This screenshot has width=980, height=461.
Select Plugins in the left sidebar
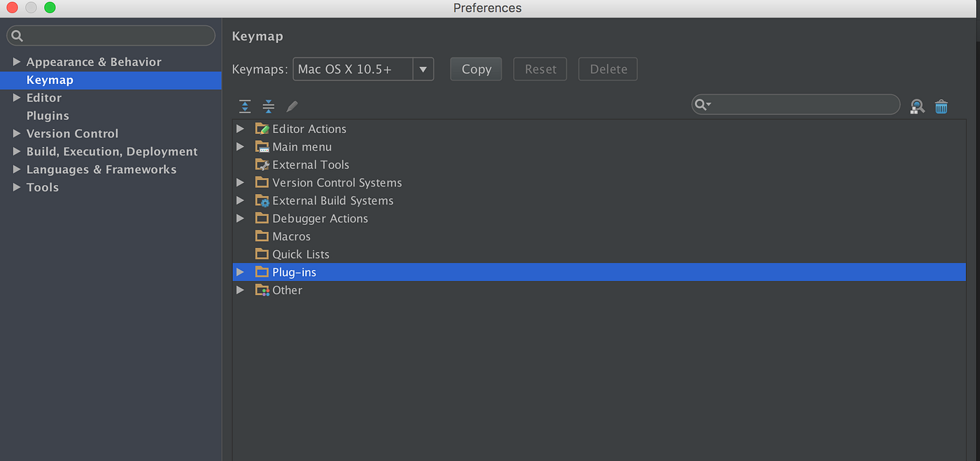[x=47, y=116]
